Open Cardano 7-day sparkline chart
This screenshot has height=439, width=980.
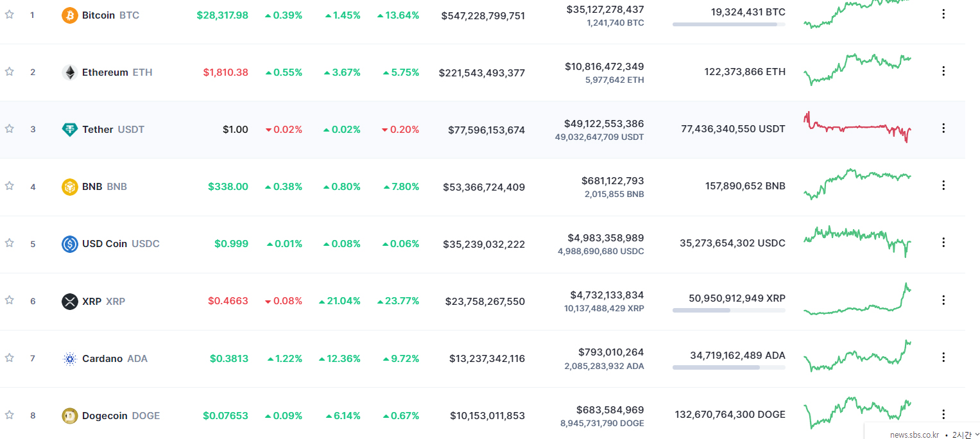tap(857, 356)
